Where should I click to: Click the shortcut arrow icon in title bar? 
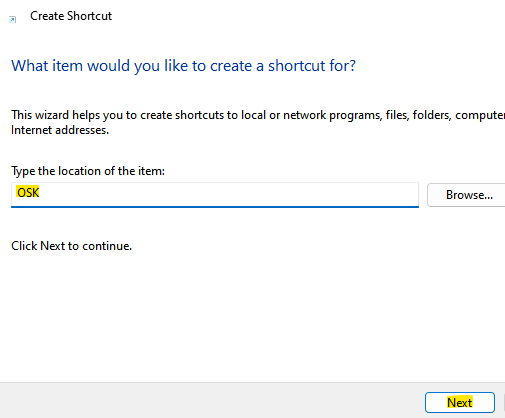[12, 19]
